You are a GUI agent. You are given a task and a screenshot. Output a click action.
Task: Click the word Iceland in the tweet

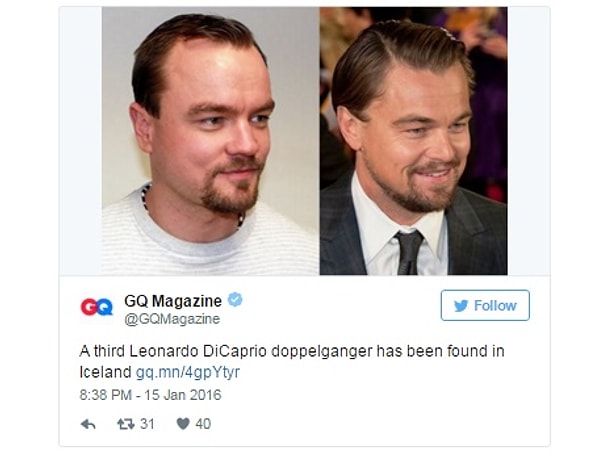coord(105,372)
